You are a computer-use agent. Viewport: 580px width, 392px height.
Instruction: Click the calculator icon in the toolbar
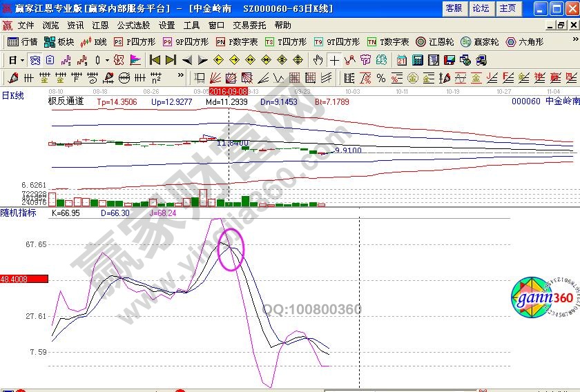click(417, 60)
